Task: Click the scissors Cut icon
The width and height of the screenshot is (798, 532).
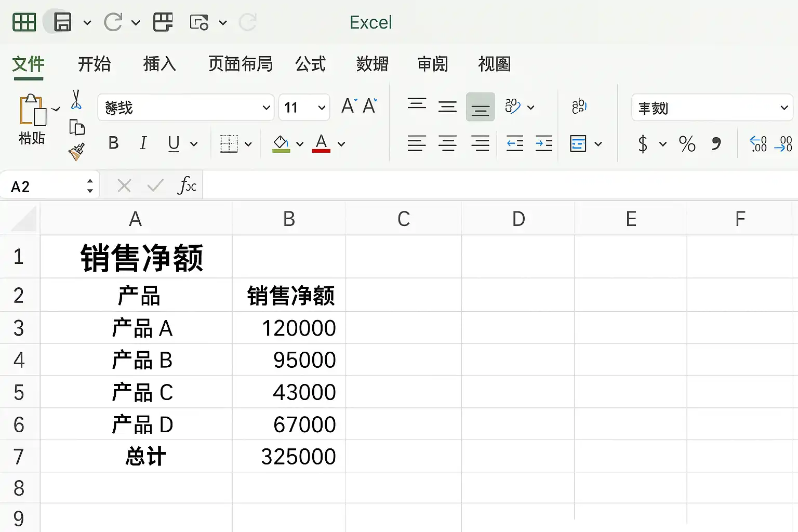Action: point(76,100)
